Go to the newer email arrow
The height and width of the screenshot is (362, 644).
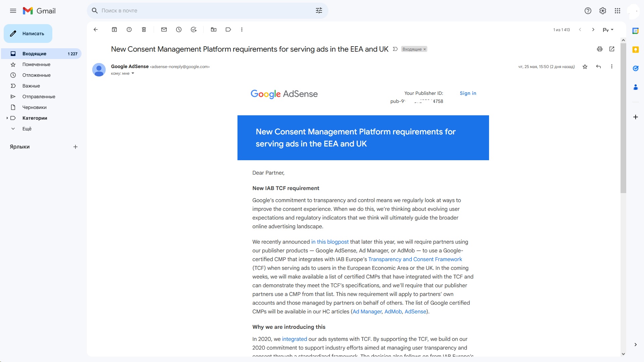[x=580, y=29]
